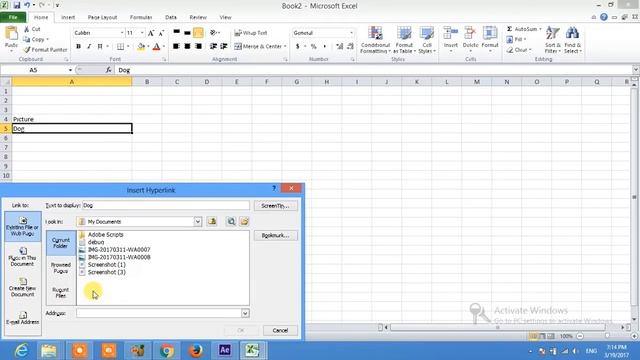This screenshot has width=640, height=360.
Task: Select the cell containing Picture
Action: pyautogui.click(x=72, y=119)
